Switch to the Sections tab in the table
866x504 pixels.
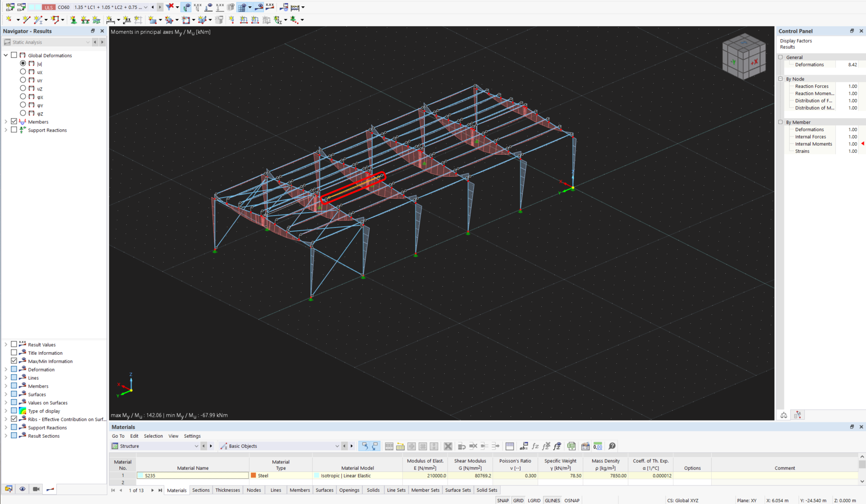tap(201, 490)
